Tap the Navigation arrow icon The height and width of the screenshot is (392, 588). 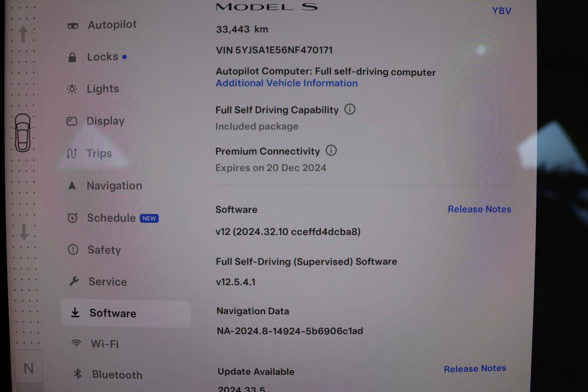(72, 186)
